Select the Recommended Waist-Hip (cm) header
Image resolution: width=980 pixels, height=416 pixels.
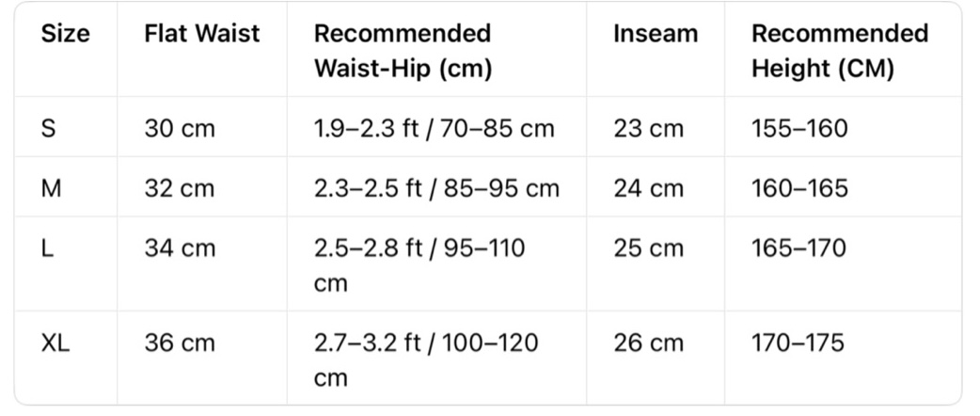pos(403,51)
